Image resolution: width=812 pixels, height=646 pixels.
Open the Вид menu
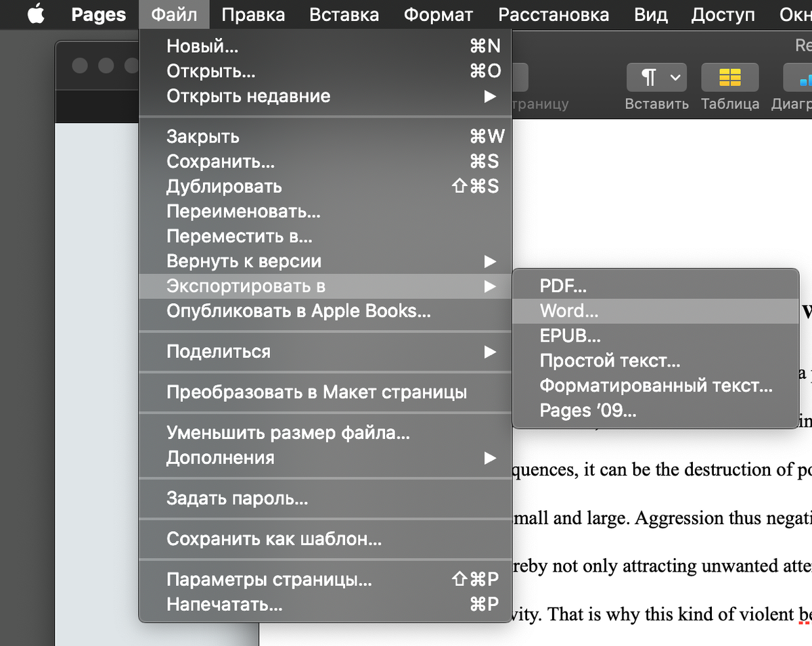[651, 14]
